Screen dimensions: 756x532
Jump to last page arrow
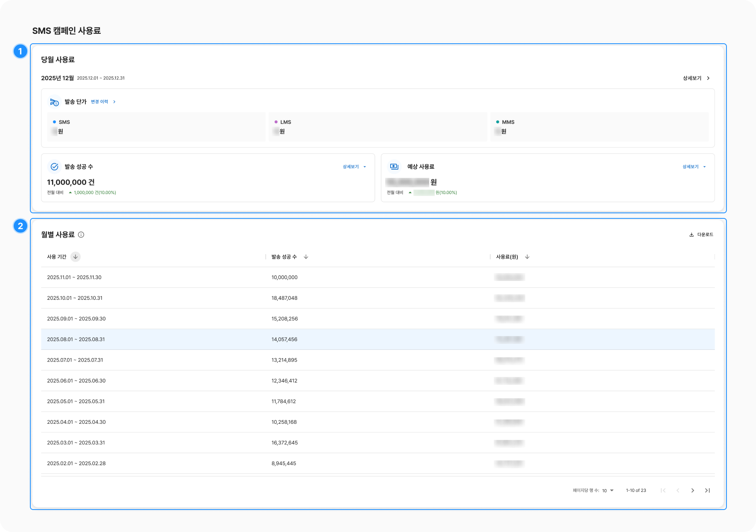point(708,491)
